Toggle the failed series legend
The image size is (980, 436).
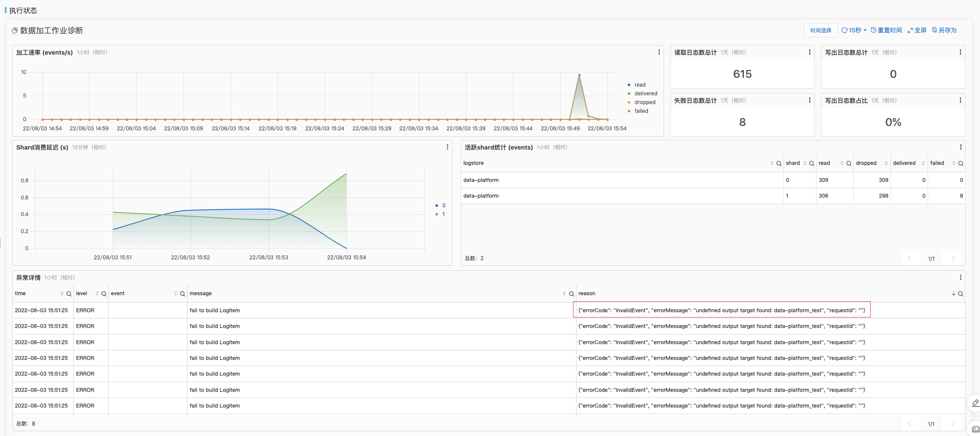pyautogui.click(x=638, y=111)
